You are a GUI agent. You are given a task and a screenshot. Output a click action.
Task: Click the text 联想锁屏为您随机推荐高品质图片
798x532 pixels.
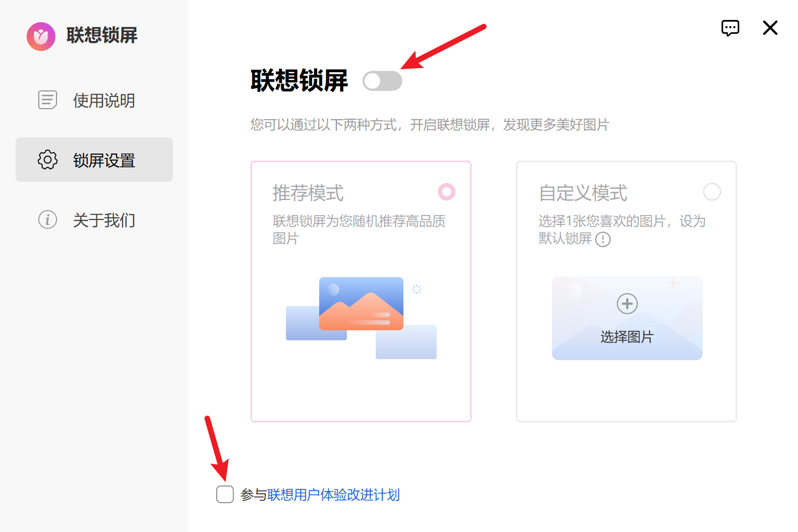[x=359, y=230]
